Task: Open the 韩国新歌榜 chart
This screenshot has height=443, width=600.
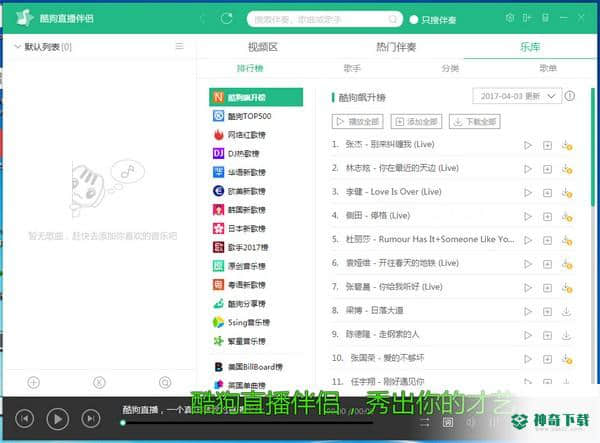Action: point(256,210)
